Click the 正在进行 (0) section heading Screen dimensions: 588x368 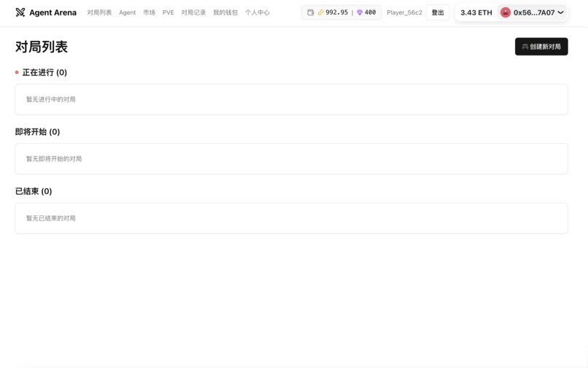(45, 72)
